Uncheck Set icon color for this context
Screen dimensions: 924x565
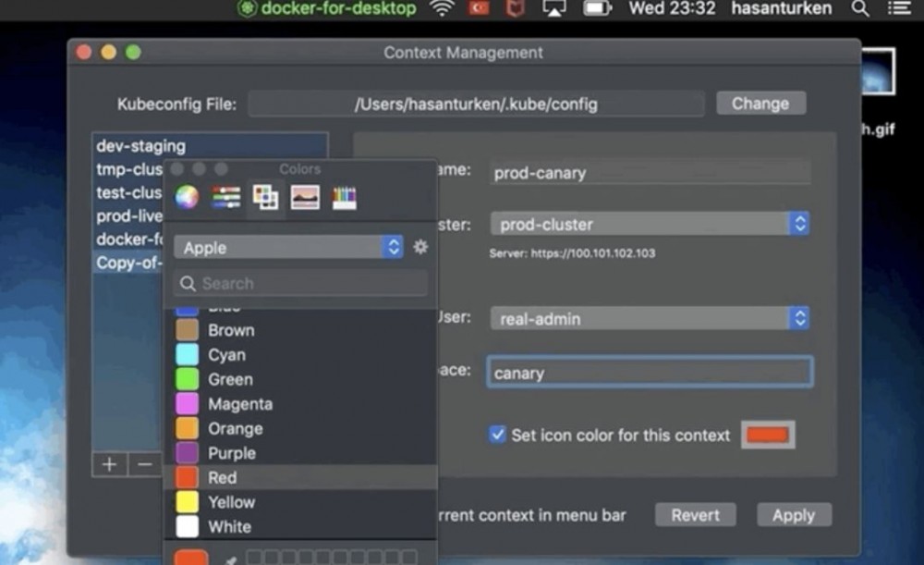(497, 435)
